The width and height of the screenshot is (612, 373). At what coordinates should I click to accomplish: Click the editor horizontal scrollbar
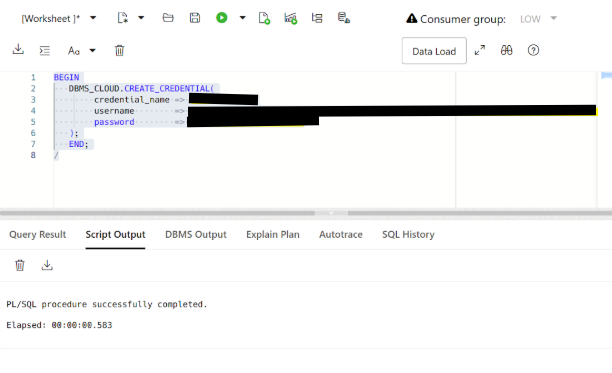click(306, 213)
